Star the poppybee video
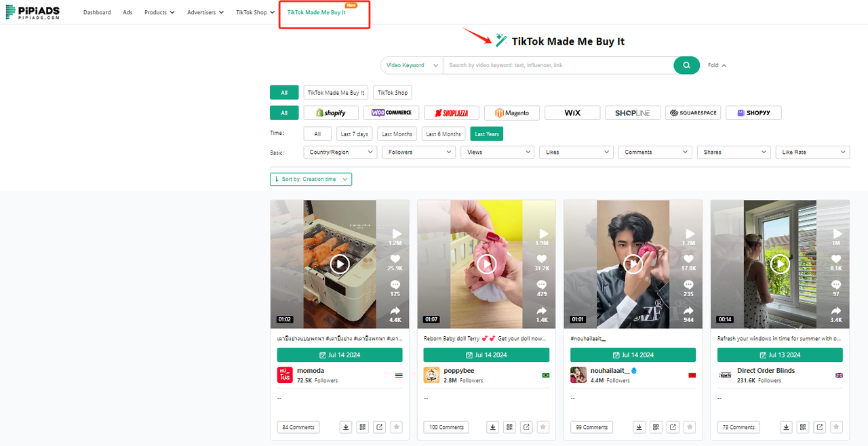Image resolution: width=868 pixels, height=446 pixels. point(543,427)
